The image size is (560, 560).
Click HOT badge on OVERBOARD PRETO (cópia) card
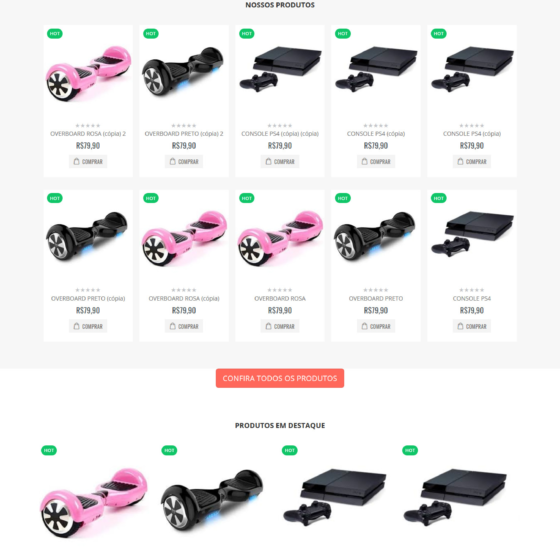pos(55,198)
